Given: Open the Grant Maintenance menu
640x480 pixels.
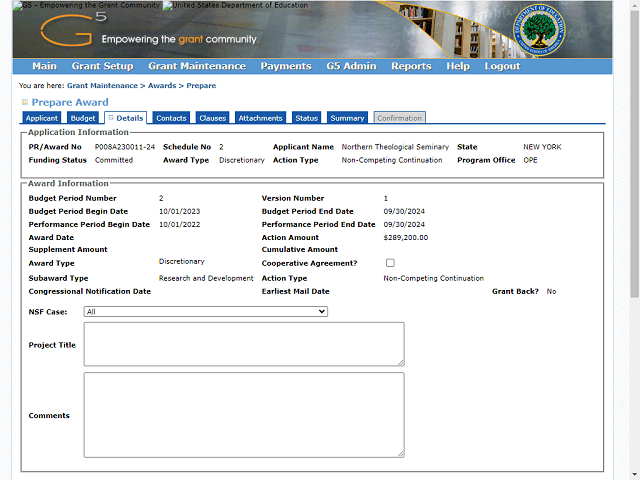Looking at the screenshot, I should pos(196,66).
